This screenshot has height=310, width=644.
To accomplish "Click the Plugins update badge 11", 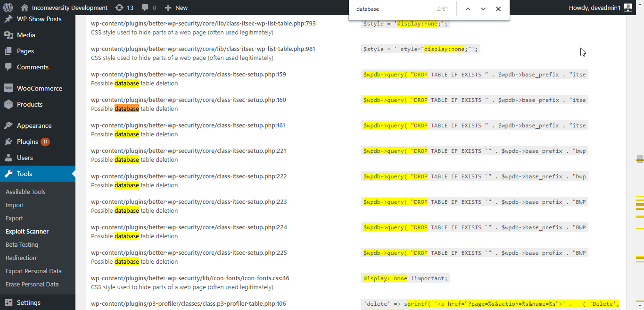I will pyautogui.click(x=45, y=142).
